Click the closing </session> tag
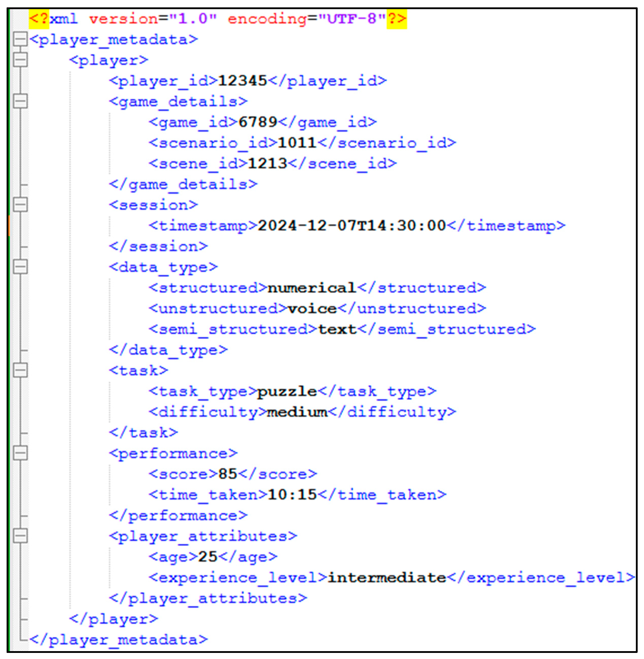The image size is (644, 659). pos(158,246)
